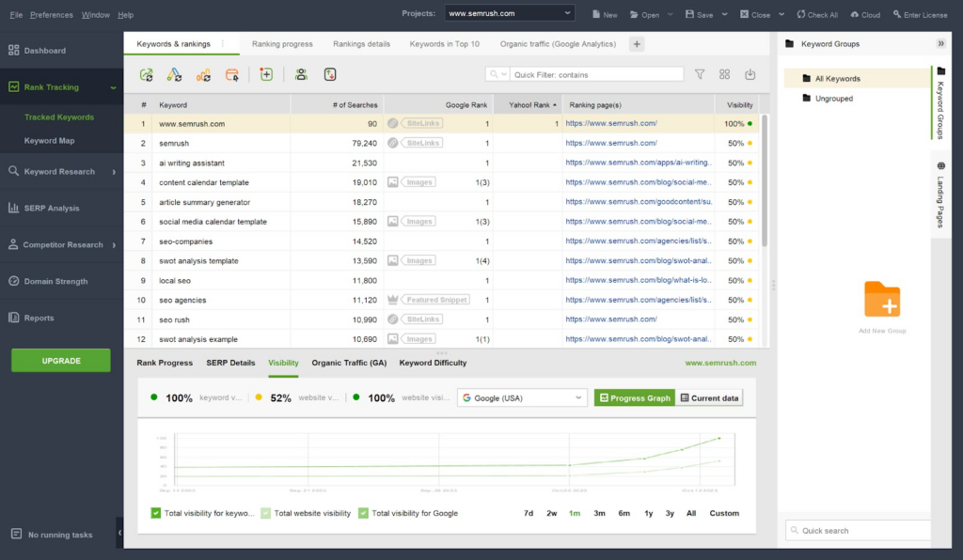The width and height of the screenshot is (963, 560).
Task: Click the green UPGRADE button
Action: tap(61, 361)
